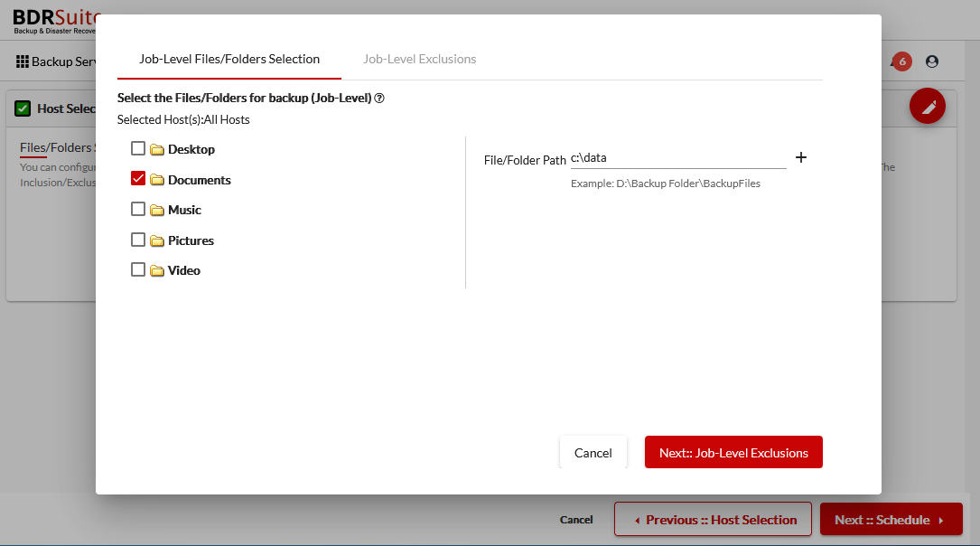Click the File/Folder Path input field
The width and height of the screenshot is (980, 546).
tap(678, 157)
